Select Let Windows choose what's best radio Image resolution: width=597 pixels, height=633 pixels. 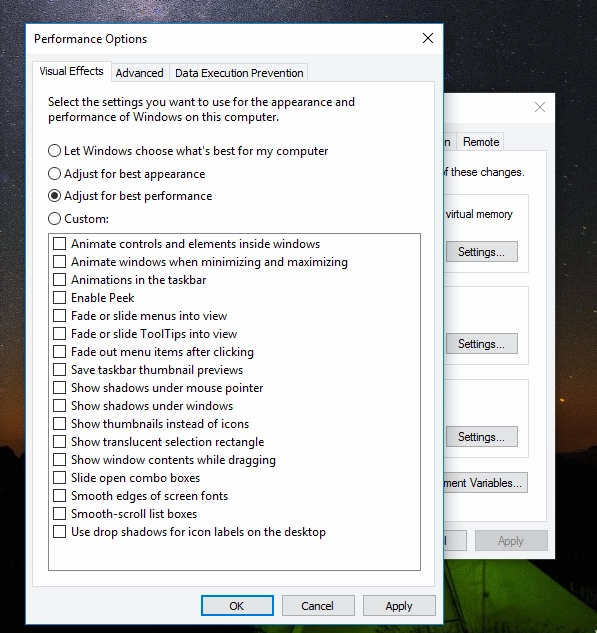[54, 151]
